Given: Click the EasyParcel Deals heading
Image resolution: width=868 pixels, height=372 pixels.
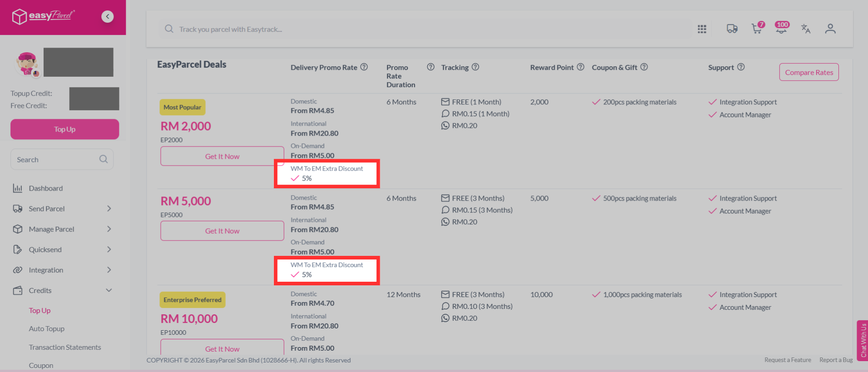Looking at the screenshot, I should tap(192, 64).
